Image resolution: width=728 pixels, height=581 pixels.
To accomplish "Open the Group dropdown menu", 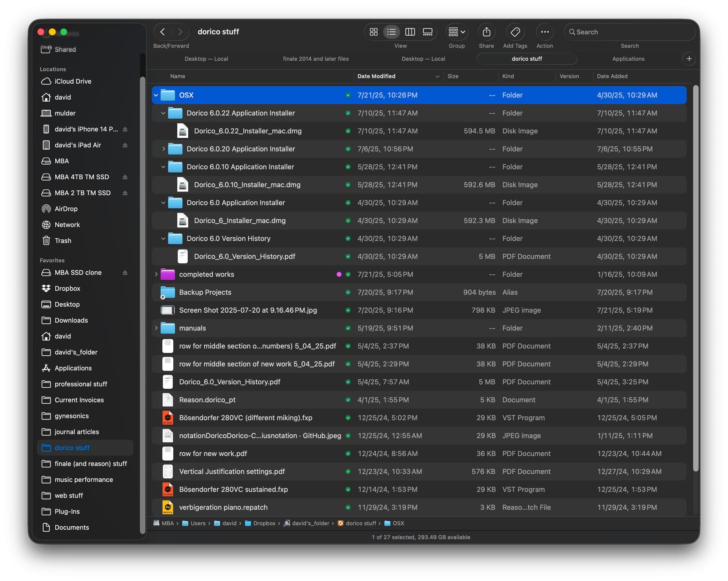I will tap(457, 32).
